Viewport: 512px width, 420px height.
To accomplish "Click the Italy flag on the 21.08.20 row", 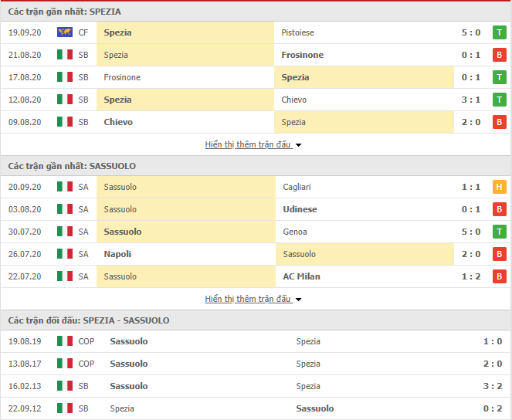I will click(65, 55).
